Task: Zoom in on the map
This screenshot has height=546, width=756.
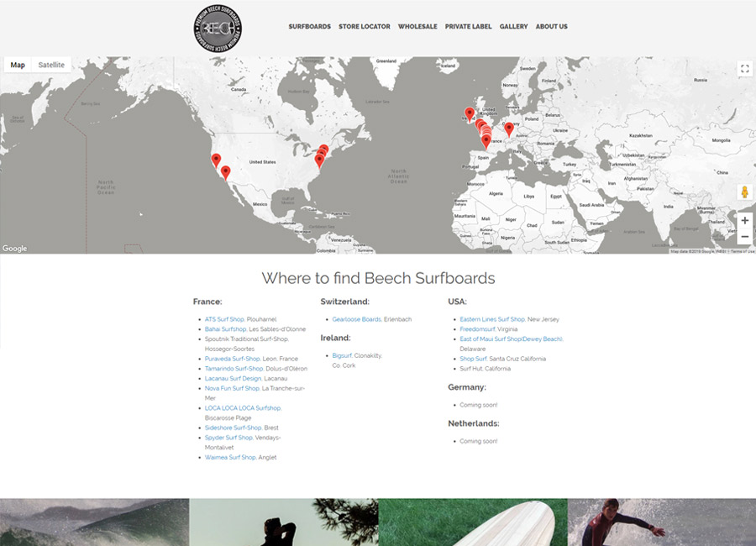Action: pos(744,221)
